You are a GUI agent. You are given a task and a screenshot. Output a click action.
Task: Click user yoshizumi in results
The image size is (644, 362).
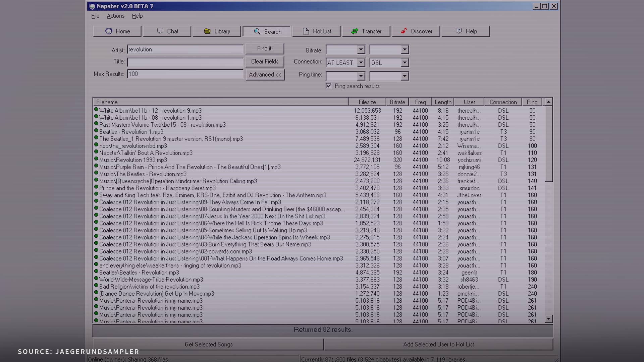[469, 160]
